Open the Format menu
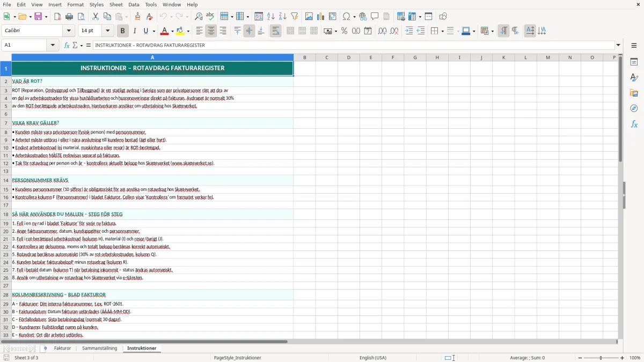Screen dimensions: 644x362 [x=75, y=4]
